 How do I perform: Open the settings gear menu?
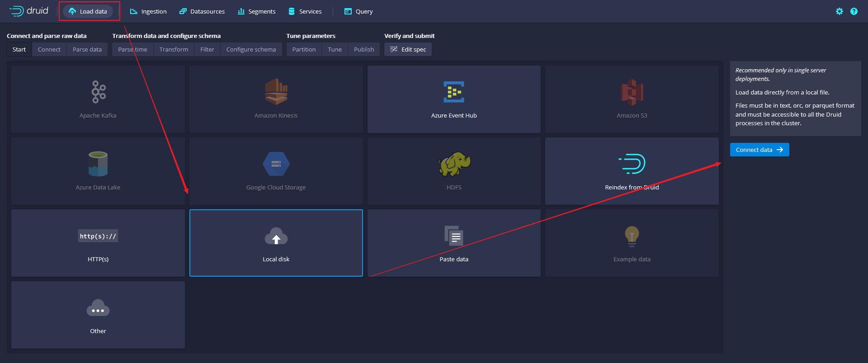point(840,11)
